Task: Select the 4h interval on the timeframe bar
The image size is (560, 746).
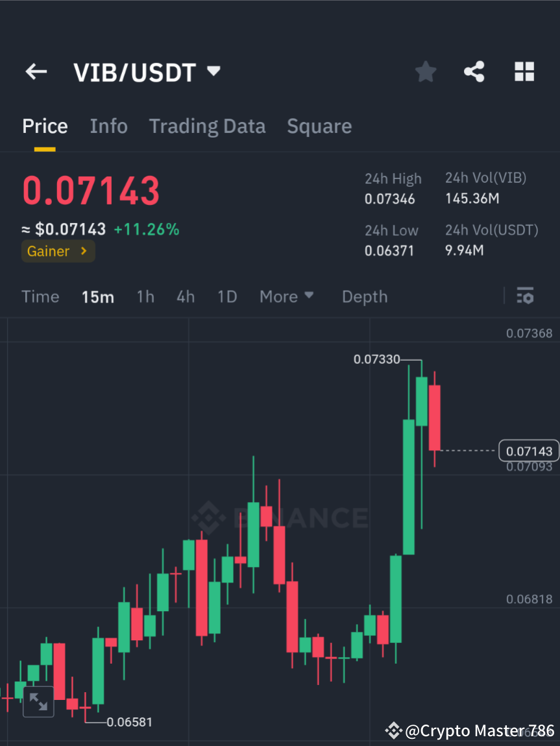Action: click(186, 296)
